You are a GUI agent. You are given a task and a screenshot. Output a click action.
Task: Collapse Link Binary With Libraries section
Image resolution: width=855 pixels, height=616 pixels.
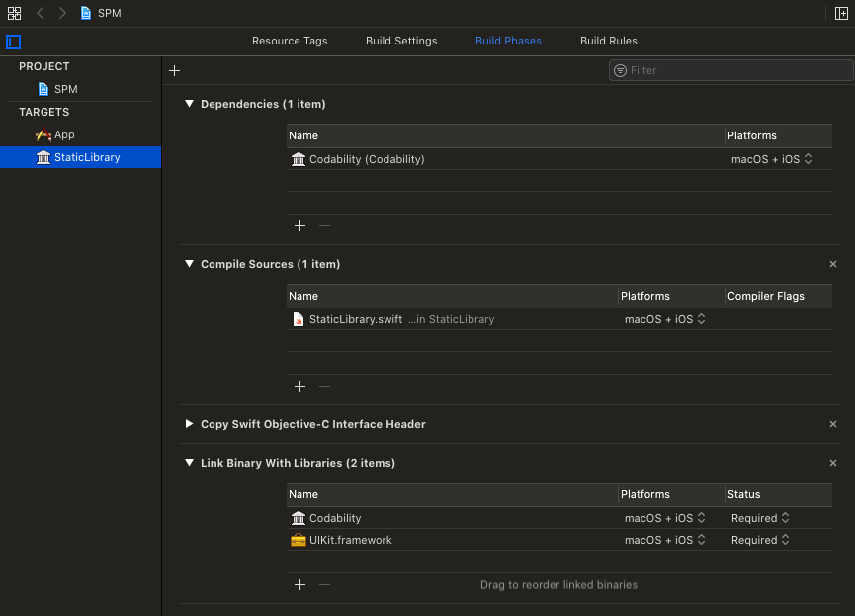pyautogui.click(x=189, y=463)
